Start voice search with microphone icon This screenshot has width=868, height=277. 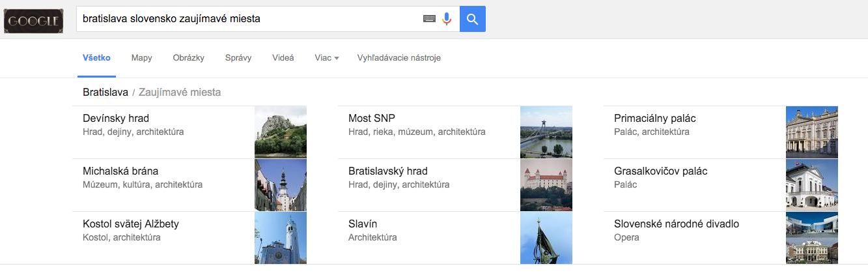click(447, 19)
